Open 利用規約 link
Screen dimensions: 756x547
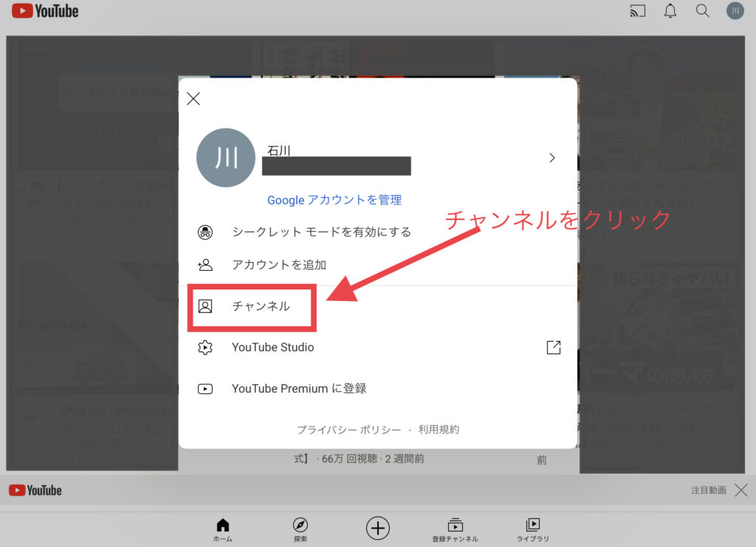[x=439, y=430]
